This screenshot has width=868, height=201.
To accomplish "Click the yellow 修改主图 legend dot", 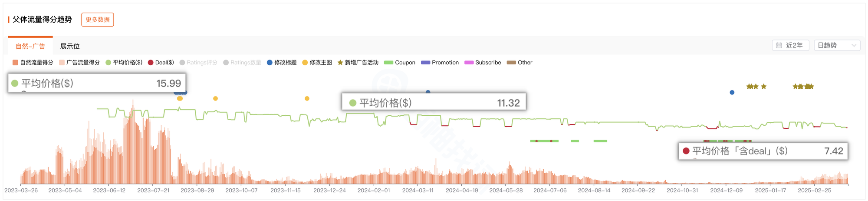I will coord(305,63).
